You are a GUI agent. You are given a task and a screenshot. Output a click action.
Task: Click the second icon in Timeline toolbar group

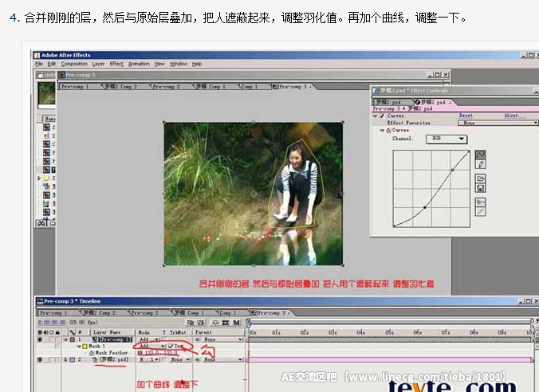pos(201,323)
